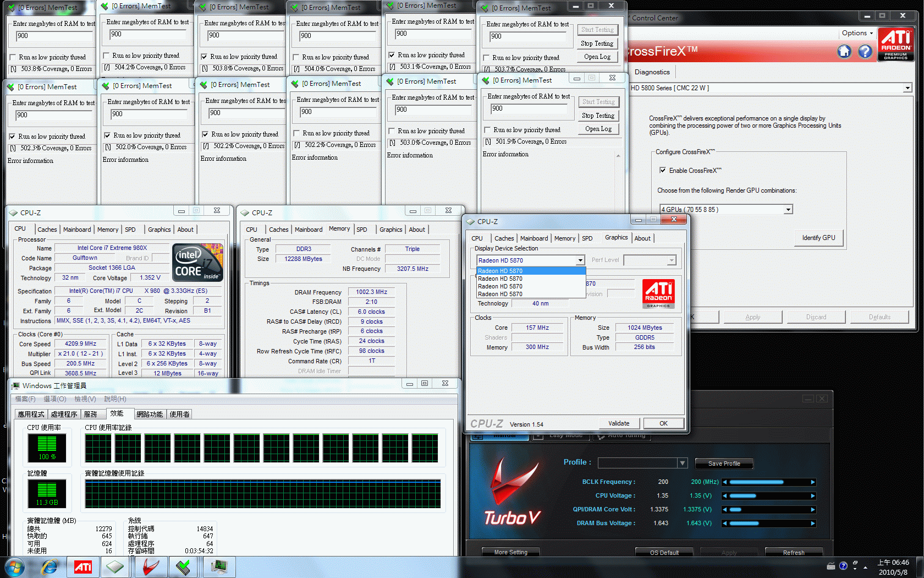924x578 pixels.
Task: Expand the TurboV Profile dropdown
Action: point(683,463)
